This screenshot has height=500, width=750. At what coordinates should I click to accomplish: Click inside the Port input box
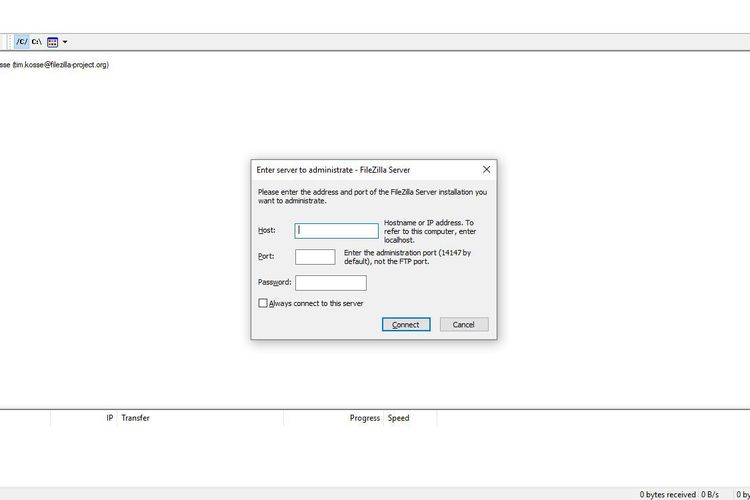tap(315, 257)
